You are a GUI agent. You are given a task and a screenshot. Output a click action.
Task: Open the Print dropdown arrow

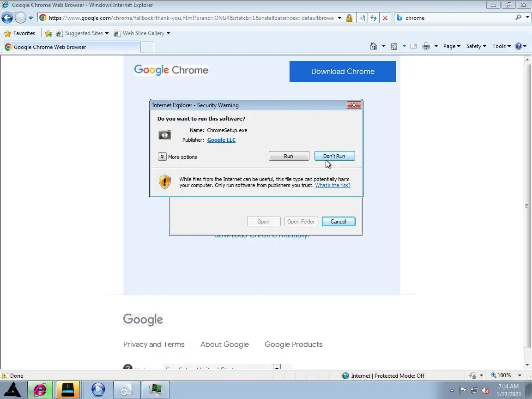pos(436,46)
